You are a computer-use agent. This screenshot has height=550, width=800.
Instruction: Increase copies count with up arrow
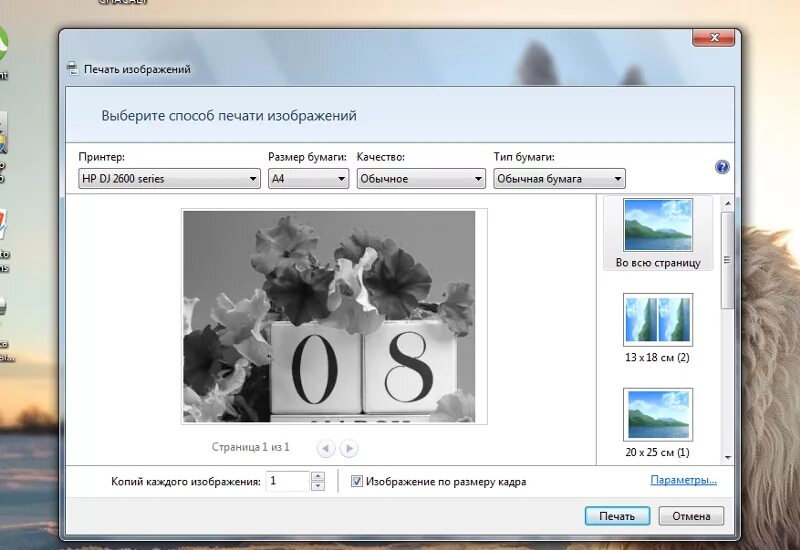click(x=318, y=477)
